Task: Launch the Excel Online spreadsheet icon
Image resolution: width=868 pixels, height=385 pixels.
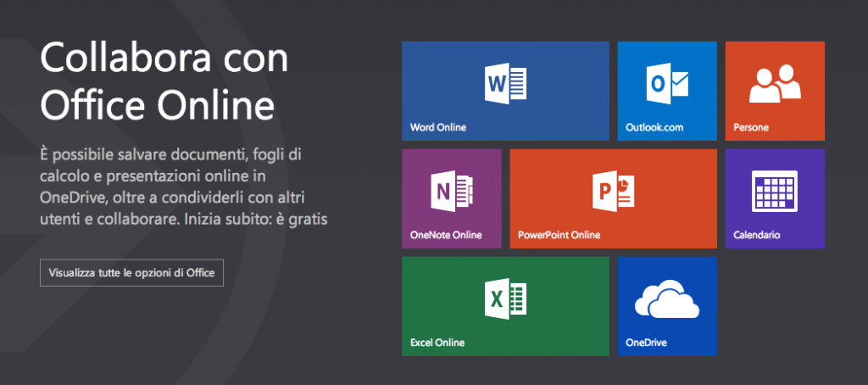Action: [505, 299]
